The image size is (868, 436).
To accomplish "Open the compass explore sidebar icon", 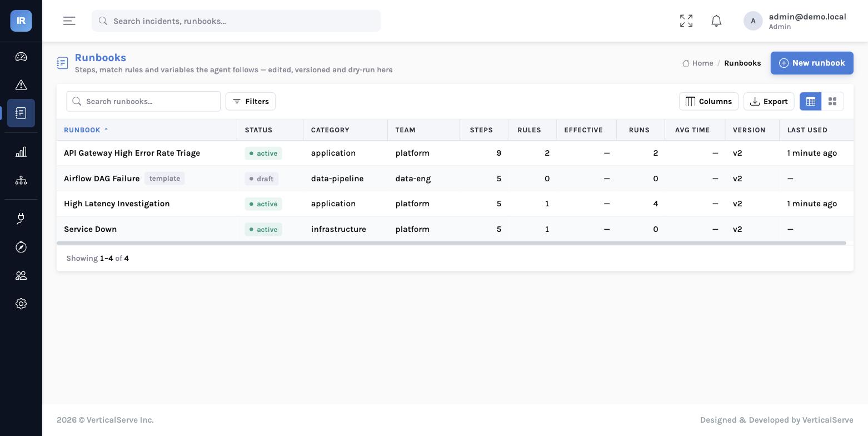I will coord(21,247).
